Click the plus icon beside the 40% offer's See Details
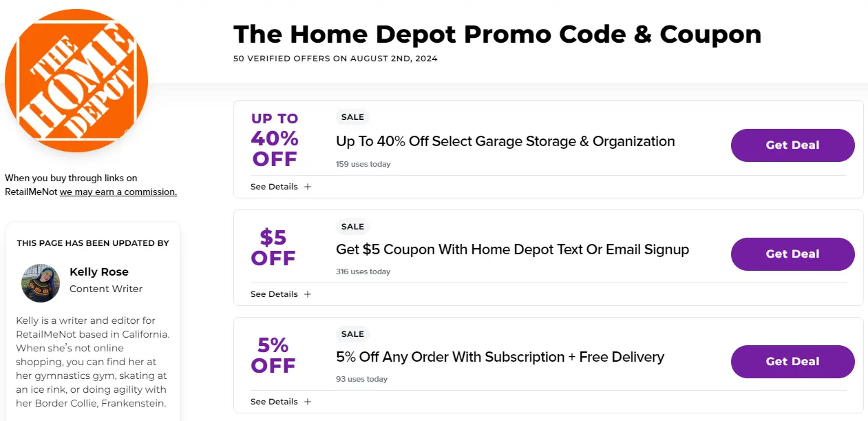 pos(308,187)
